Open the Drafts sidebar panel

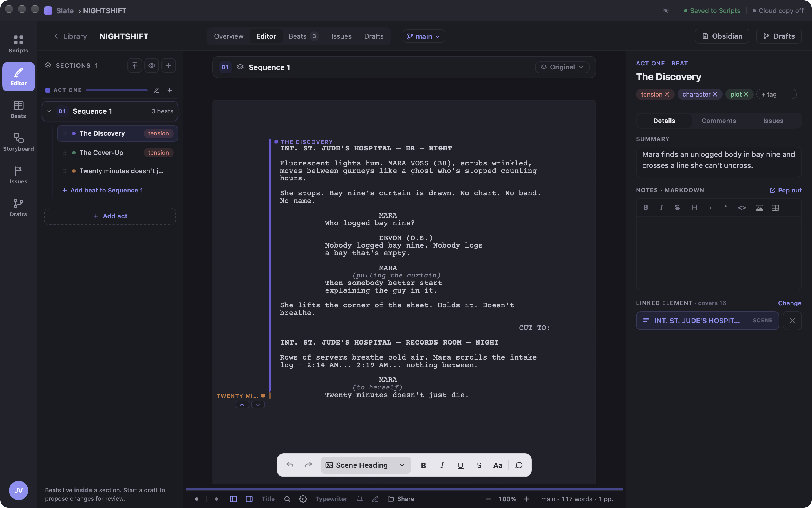(18, 208)
